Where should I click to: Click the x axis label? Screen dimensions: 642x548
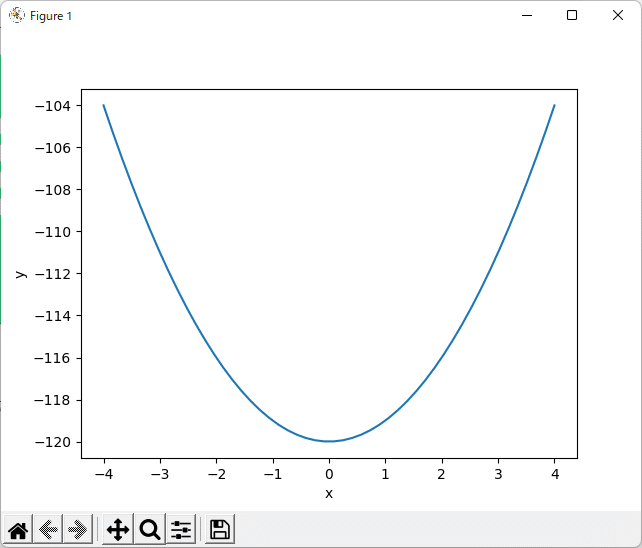pos(329,494)
